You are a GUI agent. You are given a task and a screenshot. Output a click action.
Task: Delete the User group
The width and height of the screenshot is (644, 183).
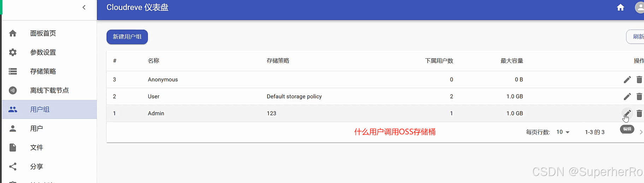coord(639,97)
